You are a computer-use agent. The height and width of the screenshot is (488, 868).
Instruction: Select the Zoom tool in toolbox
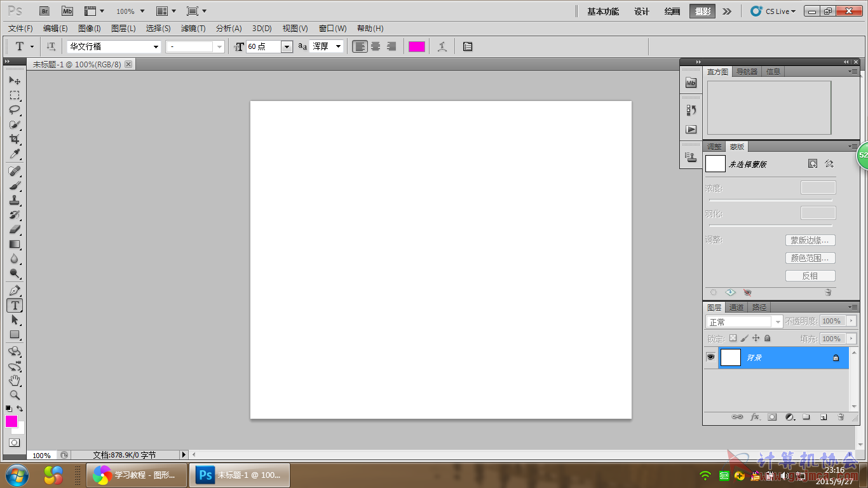click(x=15, y=395)
